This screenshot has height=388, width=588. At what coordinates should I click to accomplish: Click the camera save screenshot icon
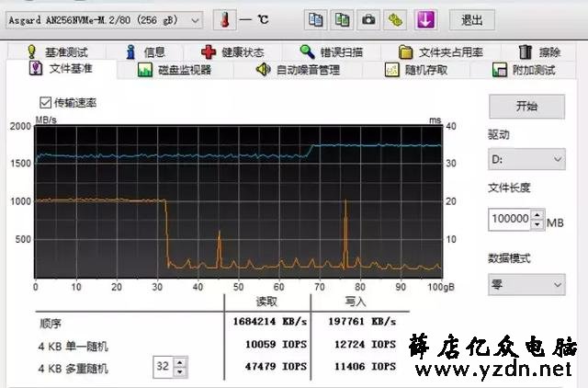(368, 19)
